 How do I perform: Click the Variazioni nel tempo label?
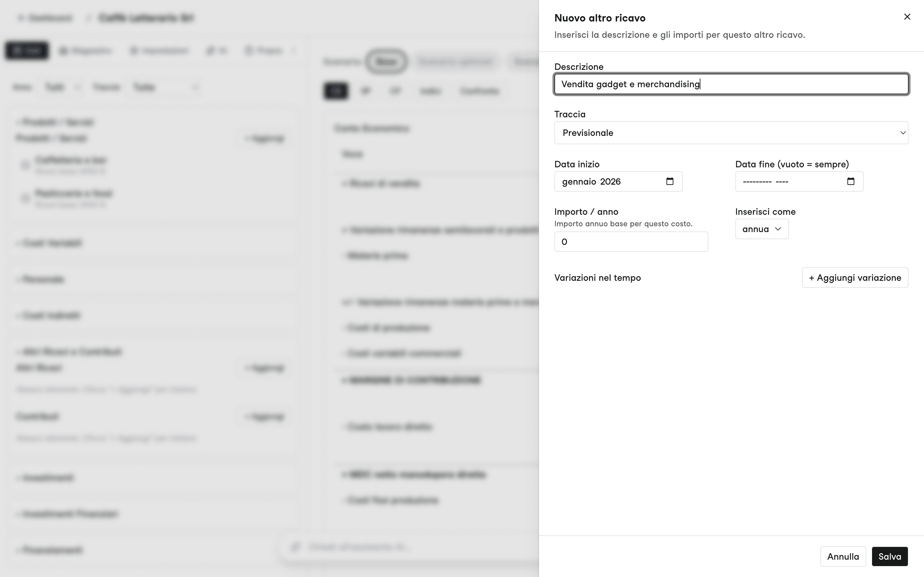[x=597, y=278]
